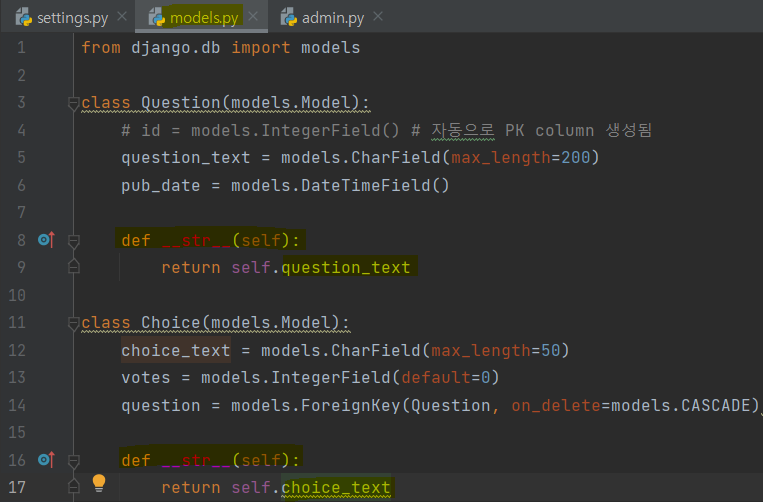Open the yellow light bulb quick-fix on line 17
The image size is (763, 502).
coord(99,483)
